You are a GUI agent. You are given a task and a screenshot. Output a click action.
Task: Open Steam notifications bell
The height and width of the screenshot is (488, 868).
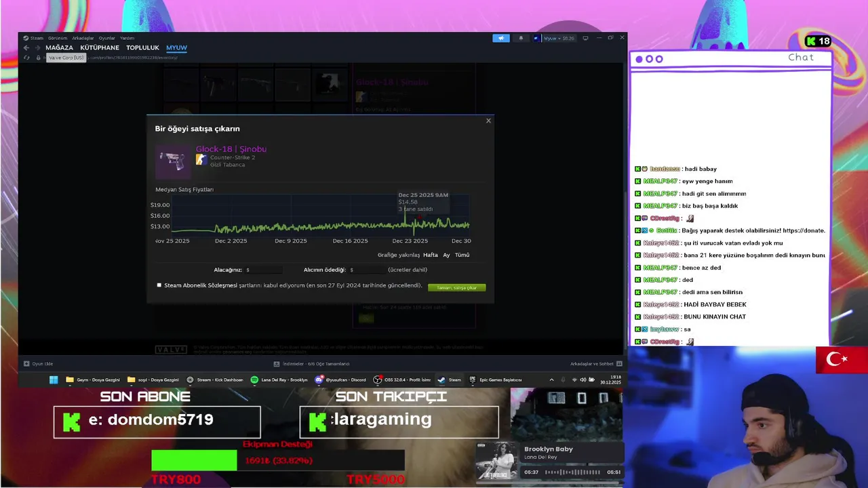coord(521,38)
